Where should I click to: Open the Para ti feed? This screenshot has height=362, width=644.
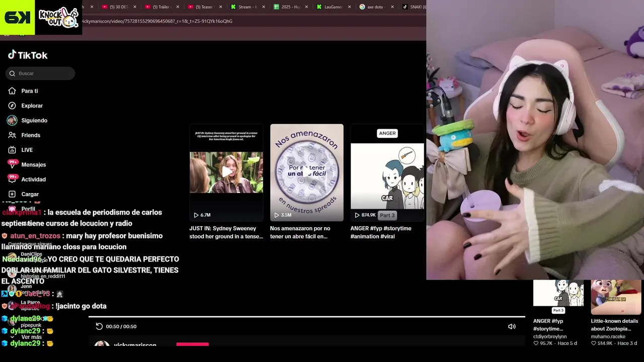click(30, 91)
